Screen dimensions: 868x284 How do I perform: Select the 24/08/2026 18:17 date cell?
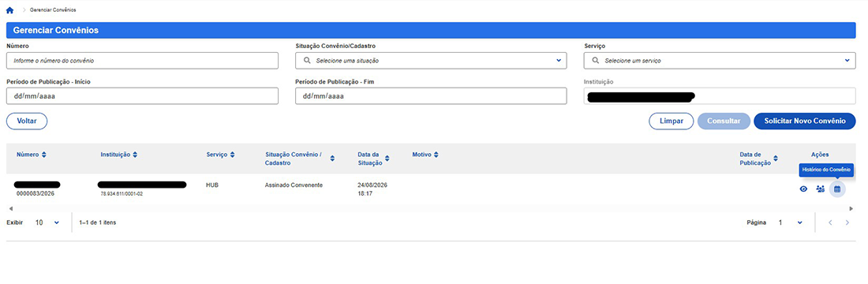click(x=372, y=189)
